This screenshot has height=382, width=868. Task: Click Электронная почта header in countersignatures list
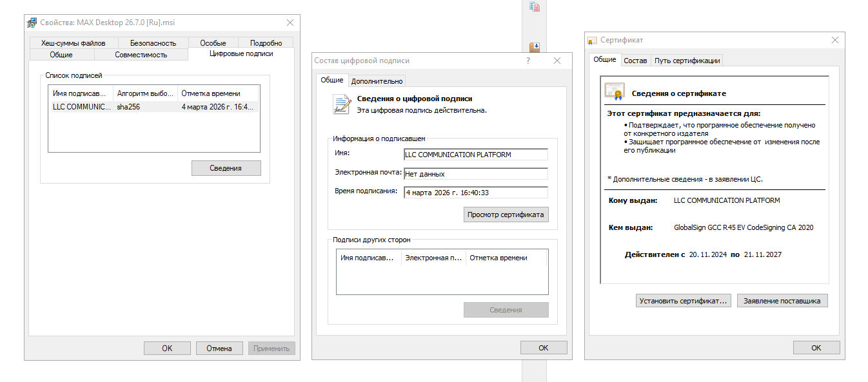[433, 258]
